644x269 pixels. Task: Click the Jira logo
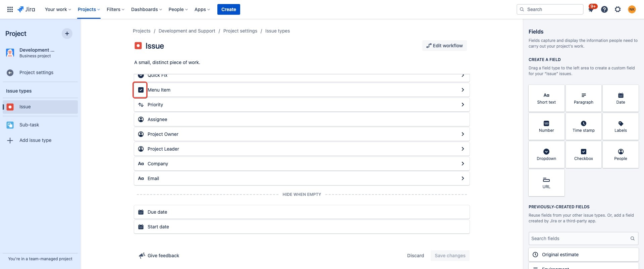[26, 9]
